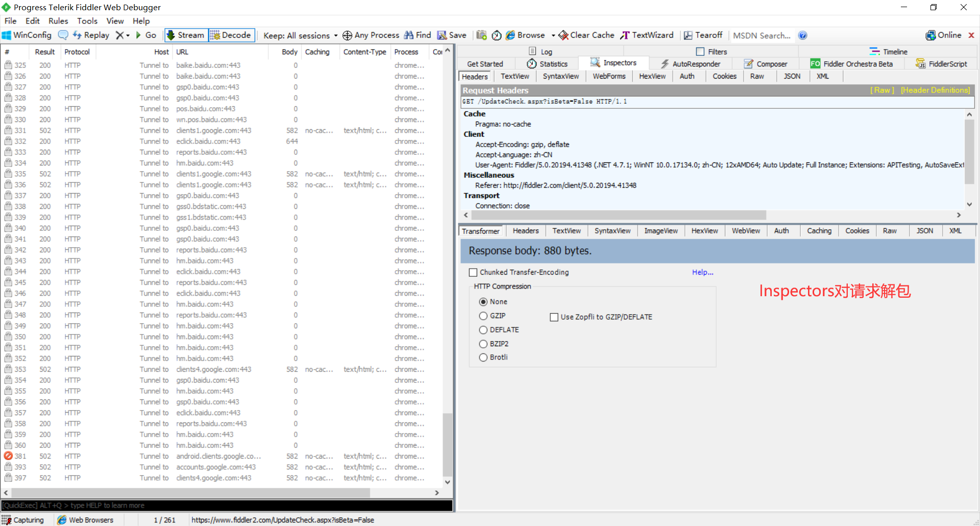Click the session list vertical scrollbar thumb
The width and height of the screenshot is (980, 526).
448,444
